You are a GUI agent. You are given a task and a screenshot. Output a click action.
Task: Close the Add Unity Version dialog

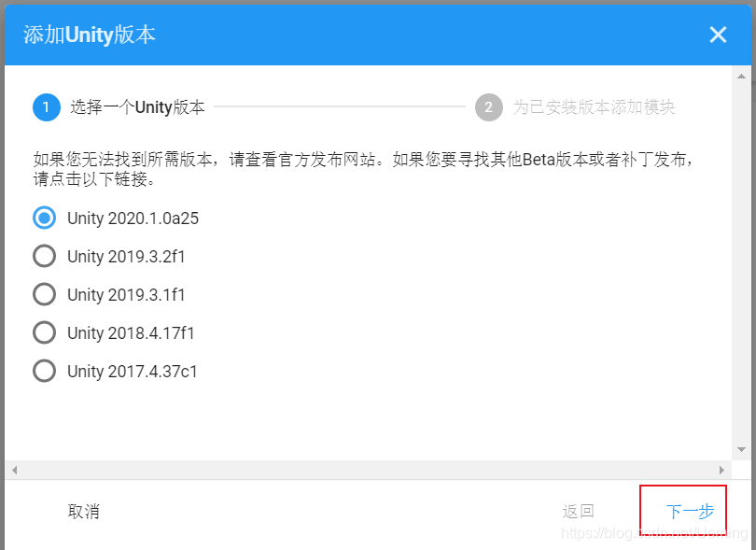pyautogui.click(x=718, y=35)
